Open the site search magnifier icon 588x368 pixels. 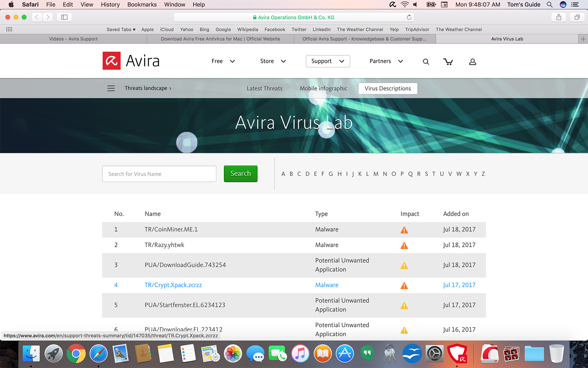click(426, 62)
